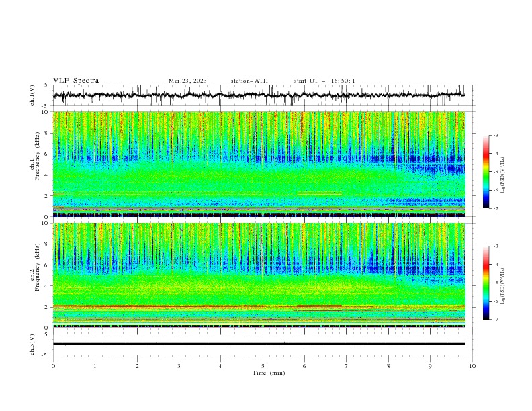532x411 pixels.
Task: Click the '-3' value on ch.1 colorbar
Action: click(495, 135)
